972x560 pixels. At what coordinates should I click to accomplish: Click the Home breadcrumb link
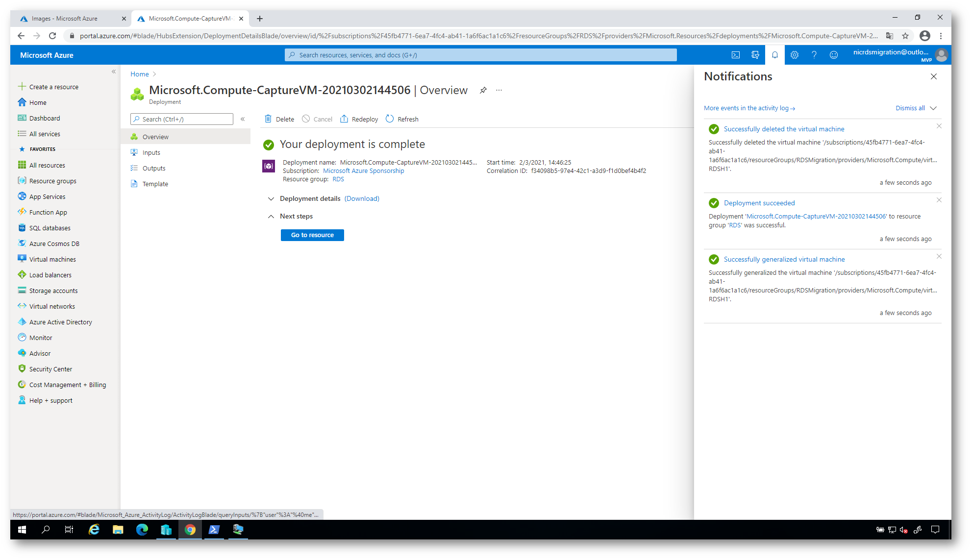[x=139, y=74]
